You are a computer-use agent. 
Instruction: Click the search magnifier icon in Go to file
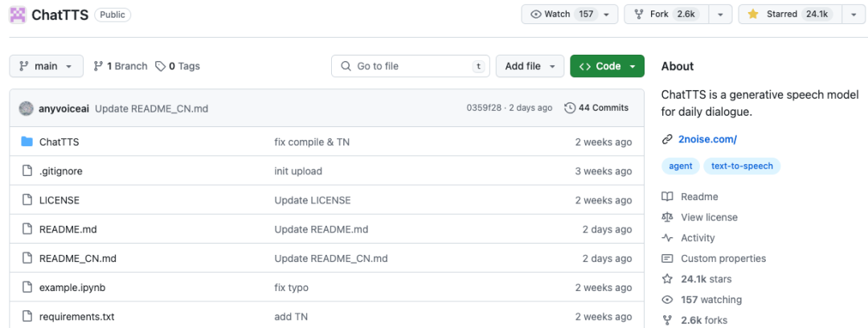coord(346,66)
